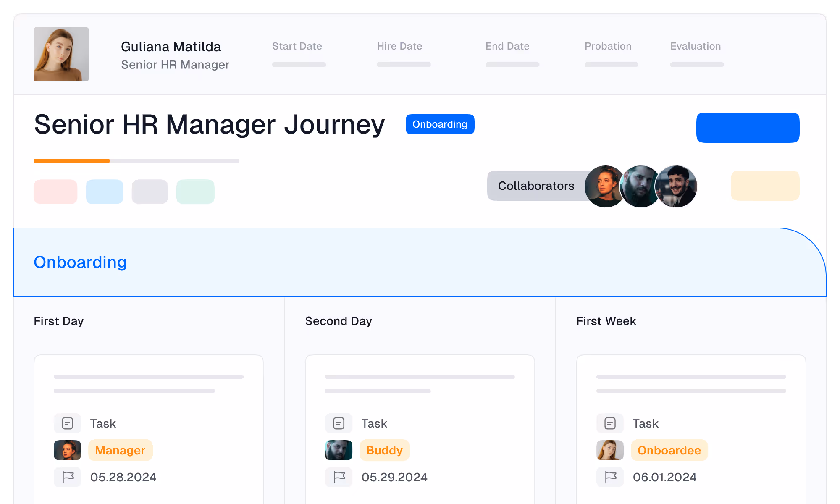Click the Collaborators label pill

[536, 186]
